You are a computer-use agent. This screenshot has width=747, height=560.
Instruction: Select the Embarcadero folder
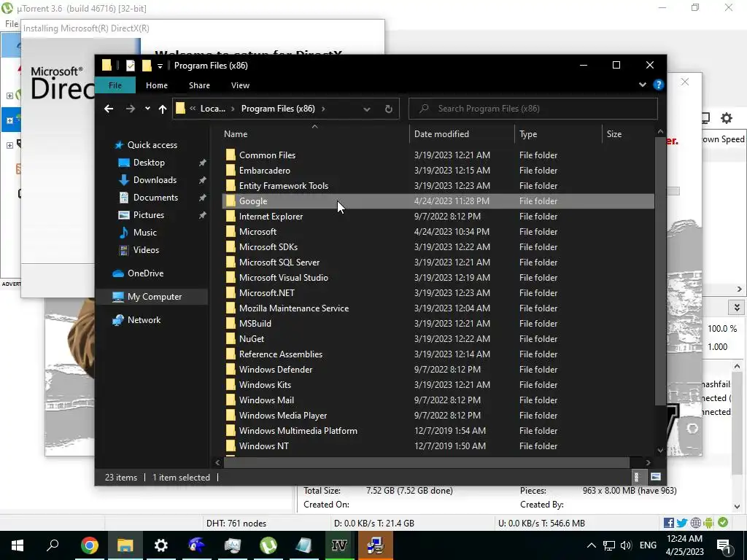tap(438, 171)
